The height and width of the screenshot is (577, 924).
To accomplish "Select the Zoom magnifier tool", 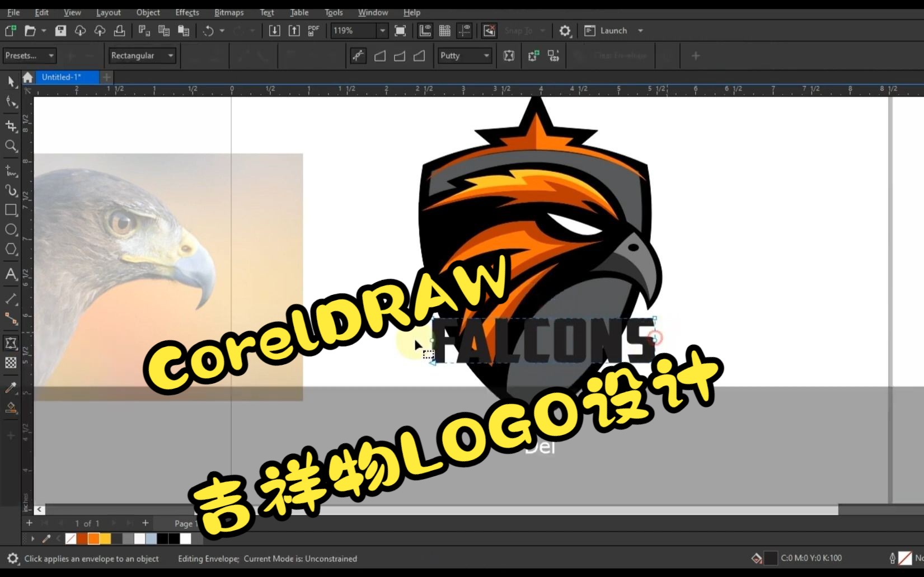I will [x=11, y=146].
